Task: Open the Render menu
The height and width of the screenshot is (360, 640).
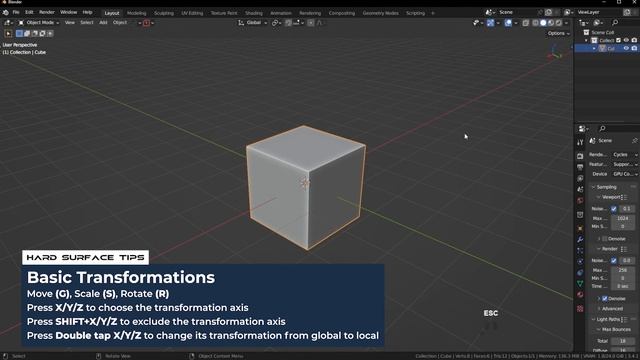Action: (47, 12)
